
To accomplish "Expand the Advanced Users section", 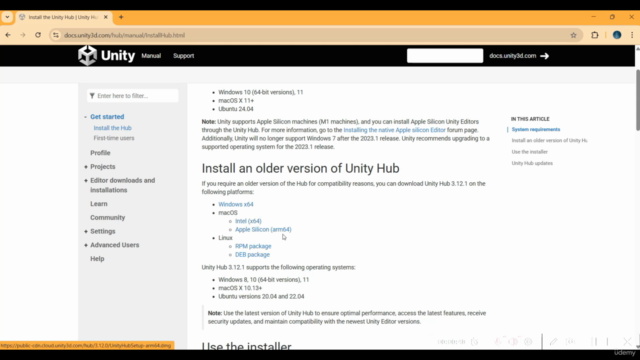I will coord(86,245).
